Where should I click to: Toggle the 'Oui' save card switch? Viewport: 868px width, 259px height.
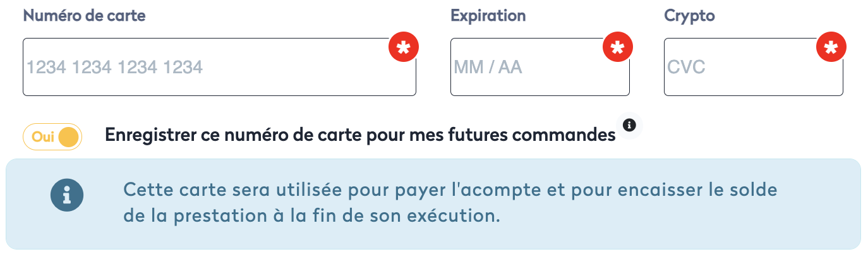[x=52, y=136]
